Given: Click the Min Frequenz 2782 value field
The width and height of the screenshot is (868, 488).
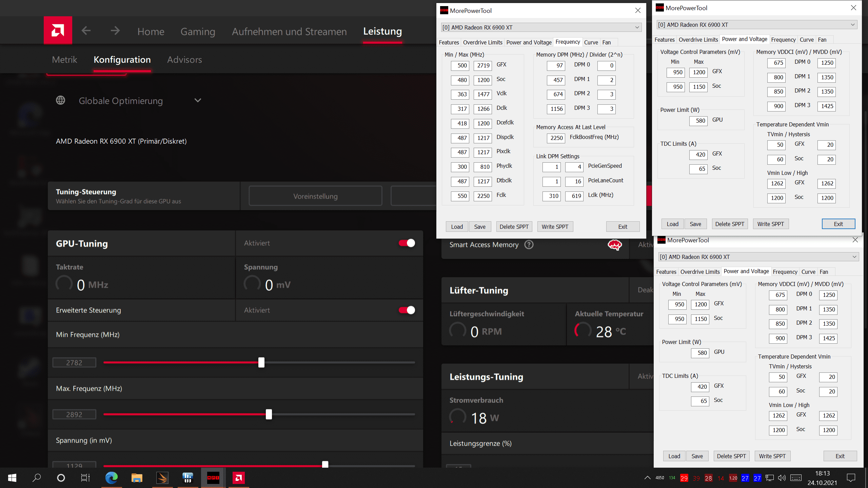Looking at the screenshot, I should tap(74, 363).
